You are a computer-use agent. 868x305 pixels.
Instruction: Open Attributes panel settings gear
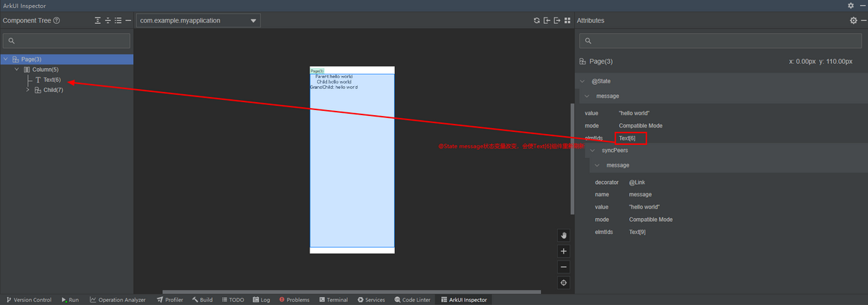coord(854,20)
